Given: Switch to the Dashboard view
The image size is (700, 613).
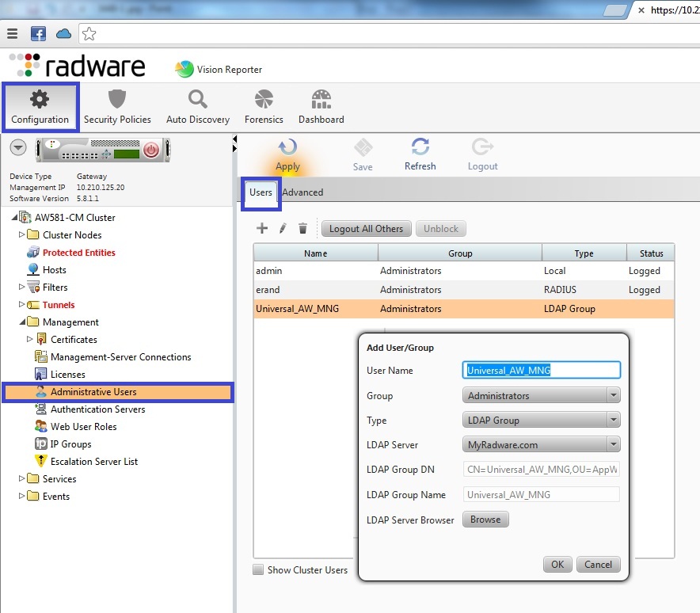Looking at the screenshot, I should click(x=321, y=107).
